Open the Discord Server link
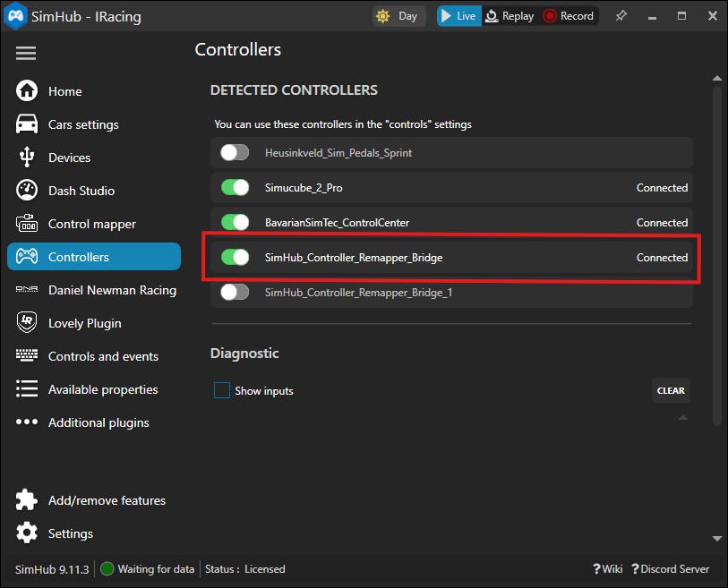Image resolution: width=728 pixels, height=588 pixels. tap(670, 569)
